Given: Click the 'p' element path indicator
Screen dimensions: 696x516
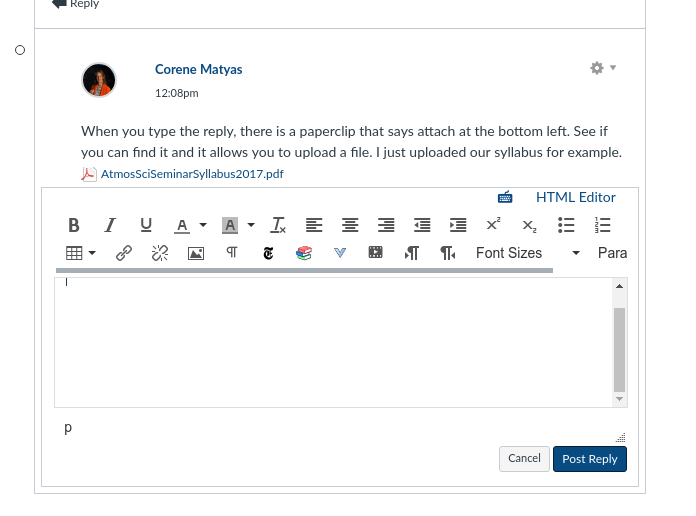Looking at the screenshot, I should [68, 428].
